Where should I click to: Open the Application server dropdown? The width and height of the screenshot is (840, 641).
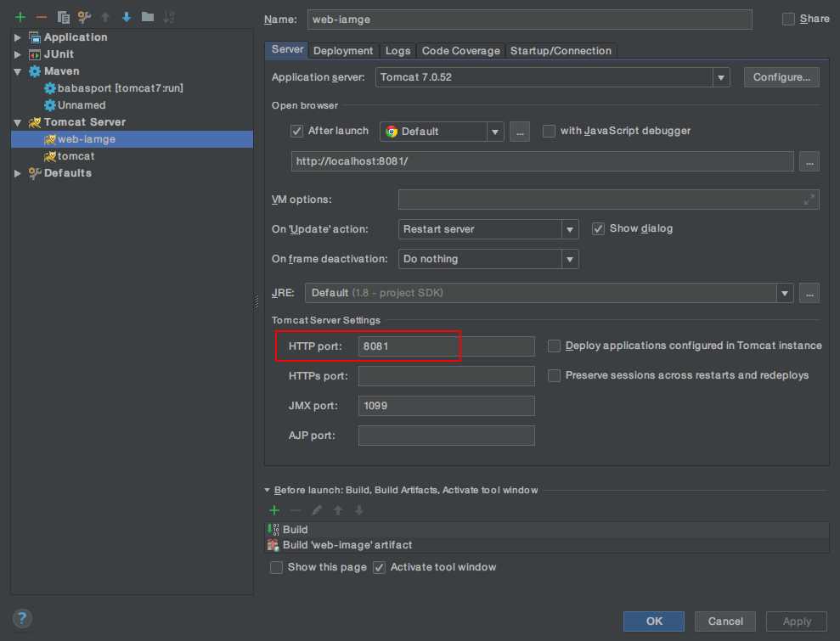(721, 77)
